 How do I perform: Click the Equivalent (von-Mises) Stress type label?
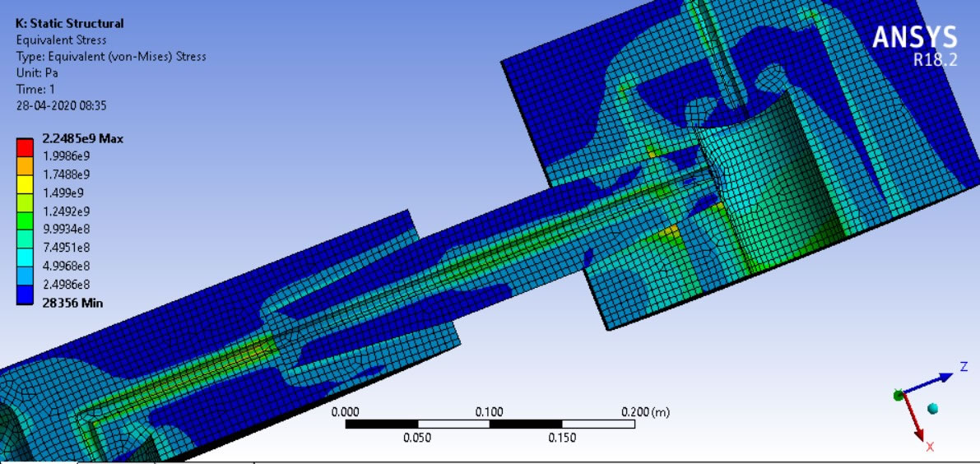click(111, 56)
